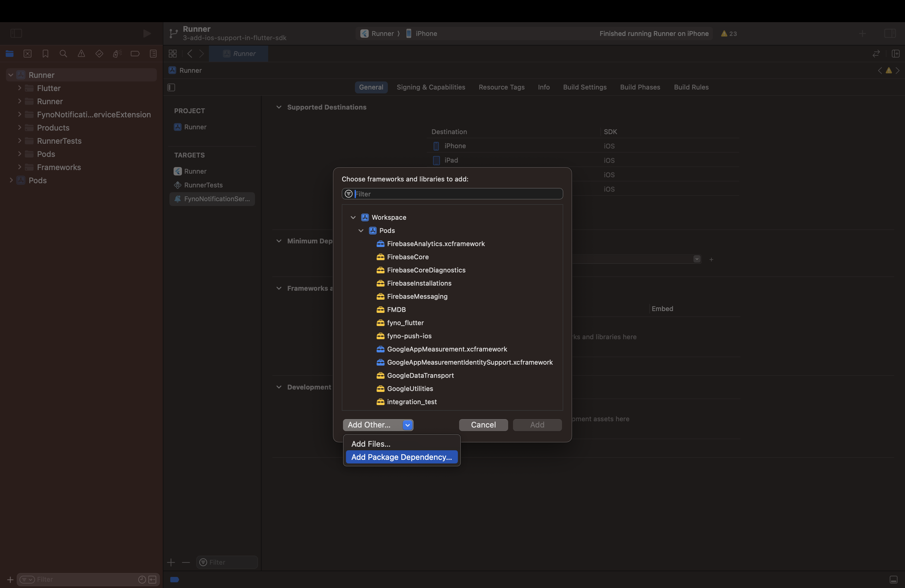Click the Run (play) button
905x588 pixels.
(x=147, y=34)
